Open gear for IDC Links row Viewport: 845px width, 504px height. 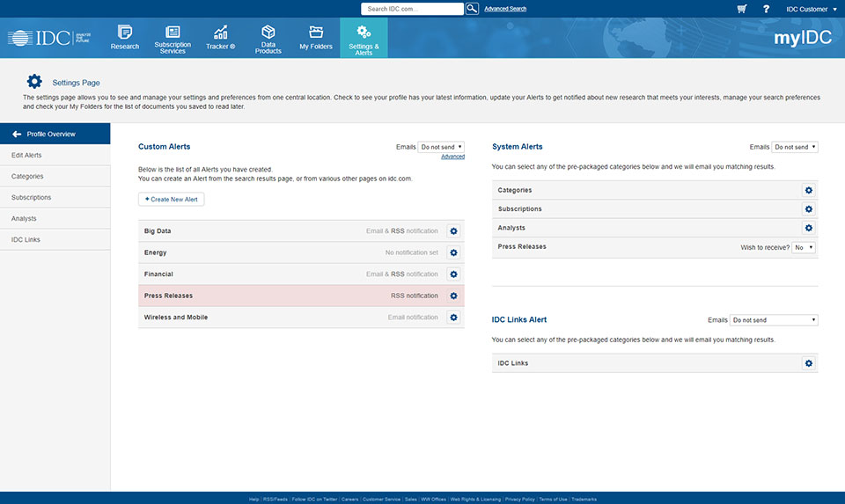point(808,363)
